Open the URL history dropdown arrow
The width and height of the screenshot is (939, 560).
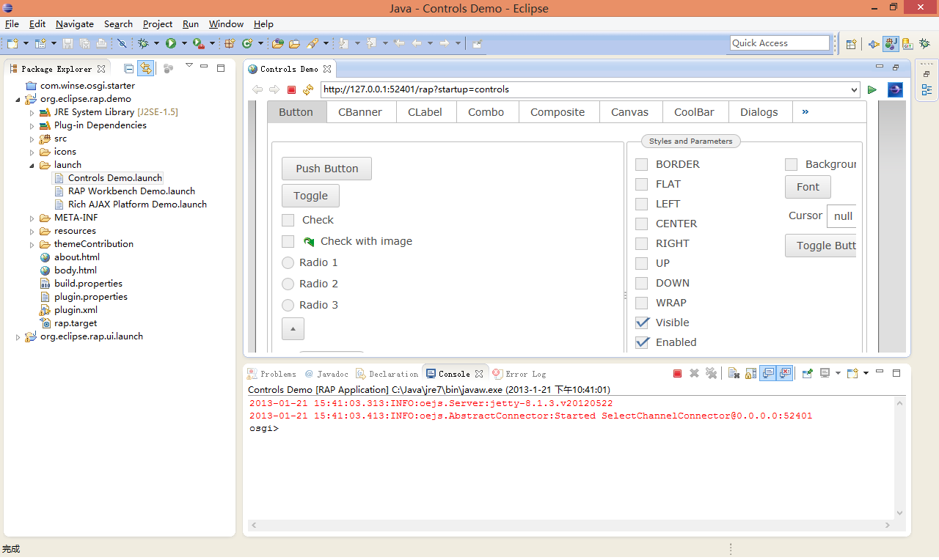853,89
